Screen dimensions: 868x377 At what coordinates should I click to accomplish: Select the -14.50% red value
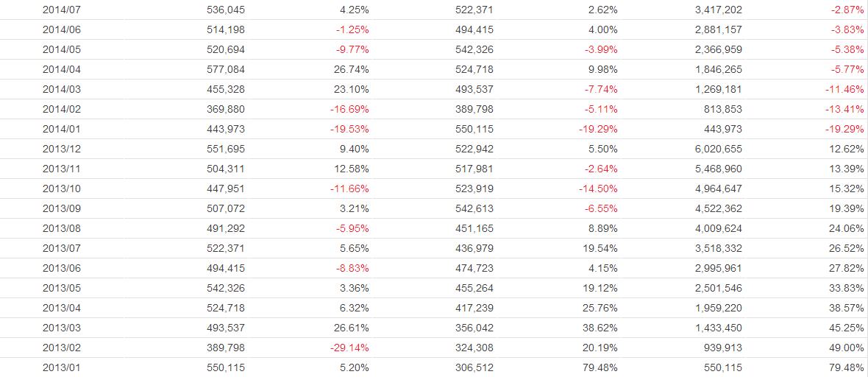click(x=598, y=188)
